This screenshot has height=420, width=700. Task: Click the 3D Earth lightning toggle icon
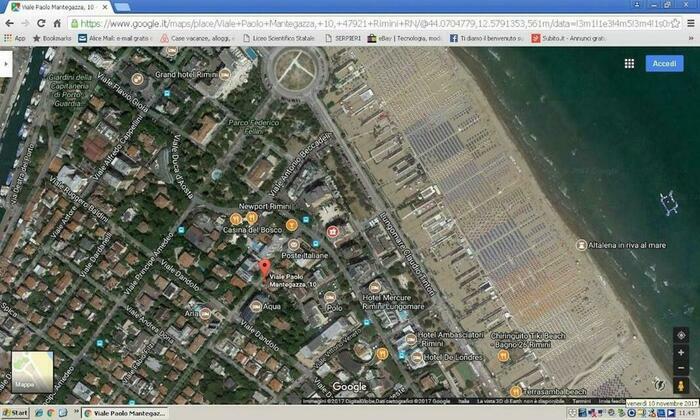[x=659, y=385]
